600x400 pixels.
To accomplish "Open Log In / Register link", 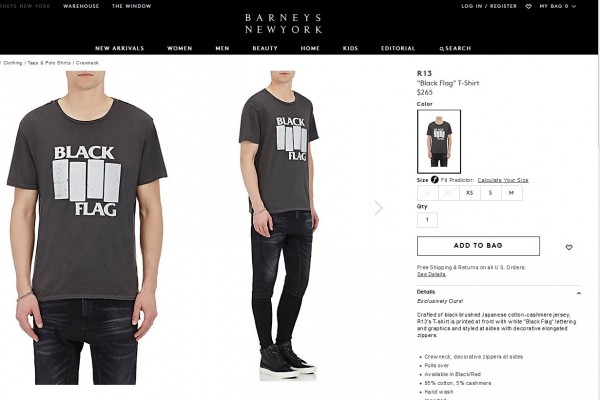I will pos(489,6).
